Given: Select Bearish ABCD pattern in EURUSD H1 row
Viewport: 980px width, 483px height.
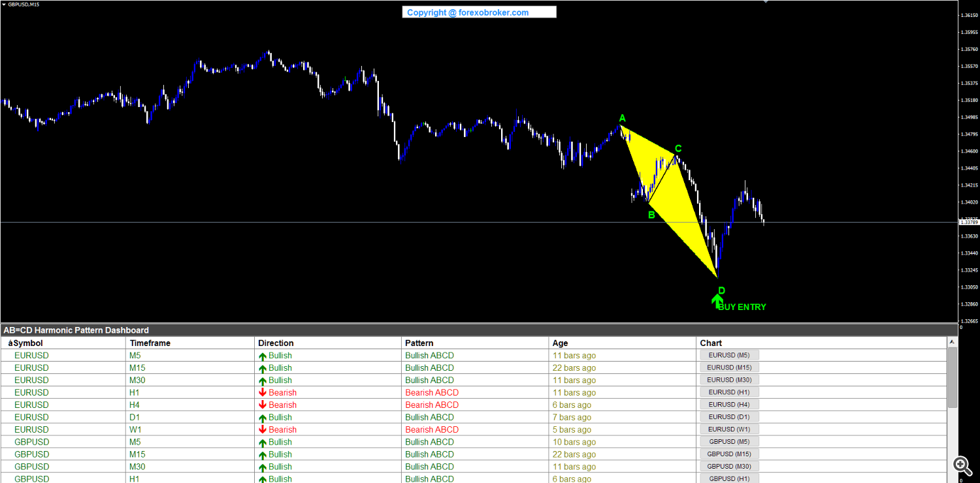Looking at the screenshot, I should click(x=432, y=393).
